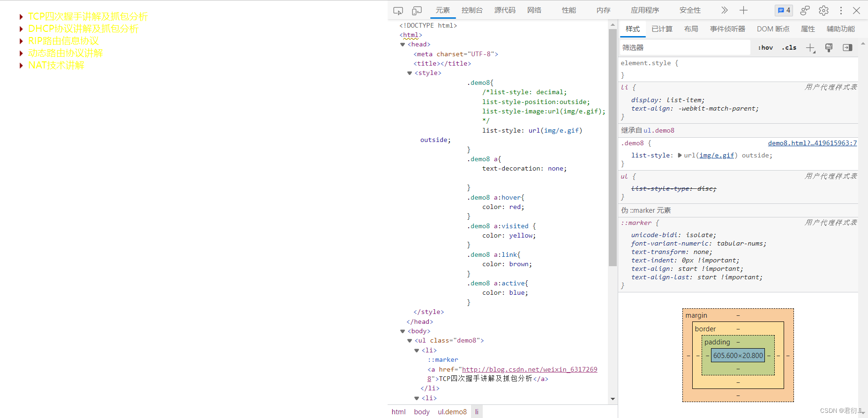Open the 源代码 tab

(505, 10)
